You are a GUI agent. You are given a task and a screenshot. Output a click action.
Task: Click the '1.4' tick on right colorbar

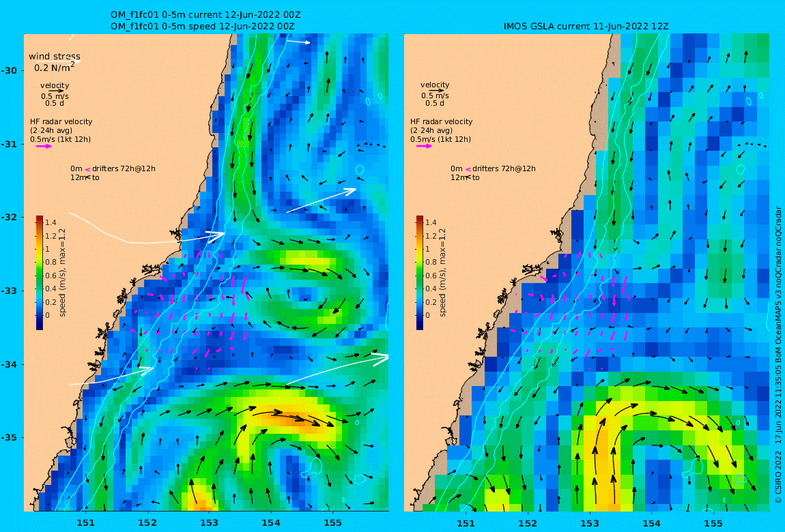click(x=431, y=222)
